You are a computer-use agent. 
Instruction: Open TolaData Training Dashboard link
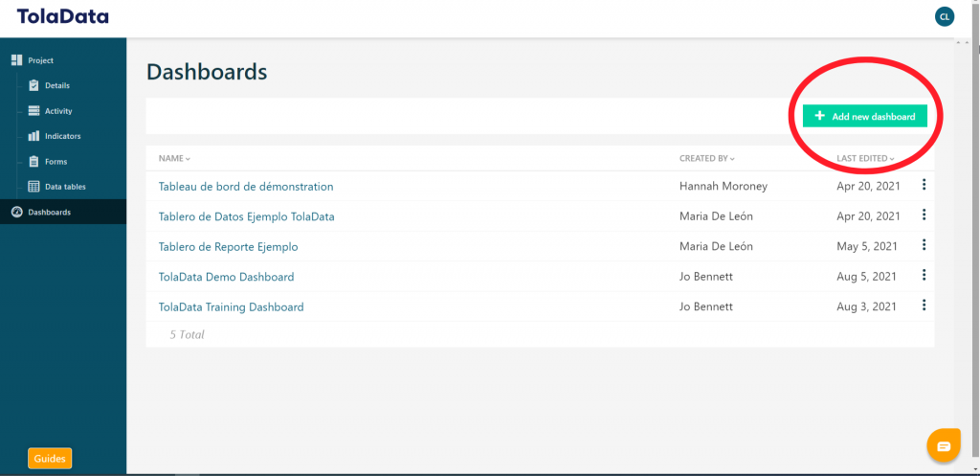(232, 306)
